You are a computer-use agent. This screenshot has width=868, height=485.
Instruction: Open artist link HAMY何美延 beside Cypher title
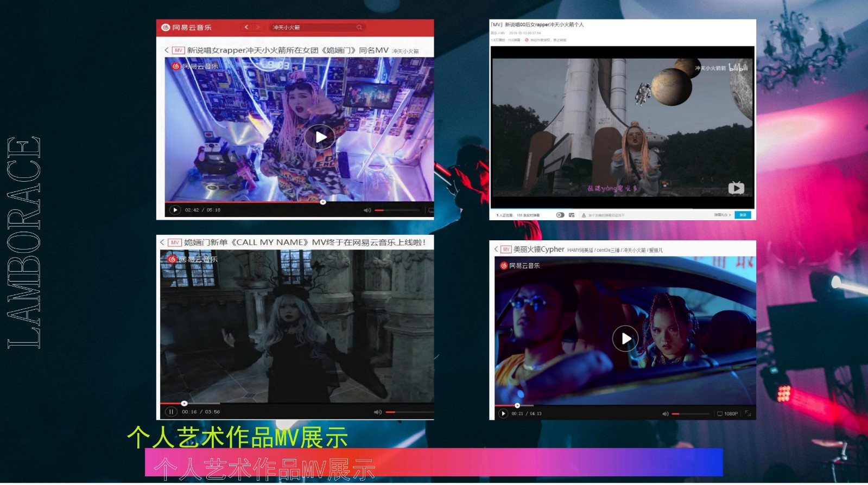coord(581,251)
